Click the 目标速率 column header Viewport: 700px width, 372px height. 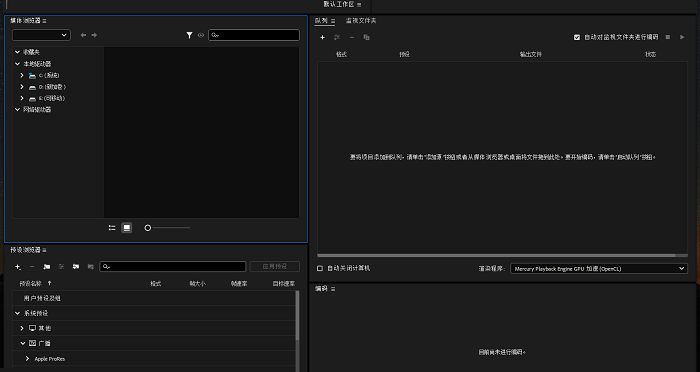284,284
